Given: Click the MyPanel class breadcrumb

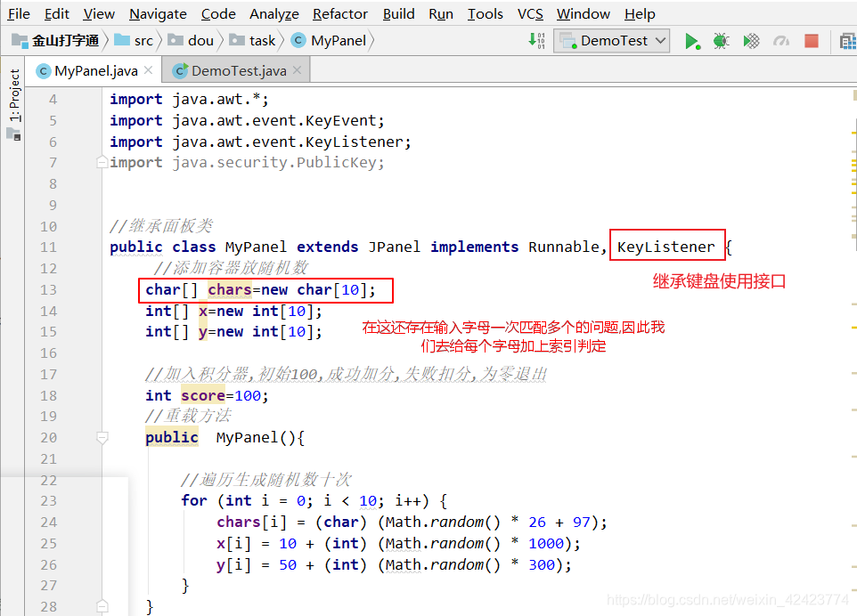Looking at the screenshot, I should (x=329, y=40).
